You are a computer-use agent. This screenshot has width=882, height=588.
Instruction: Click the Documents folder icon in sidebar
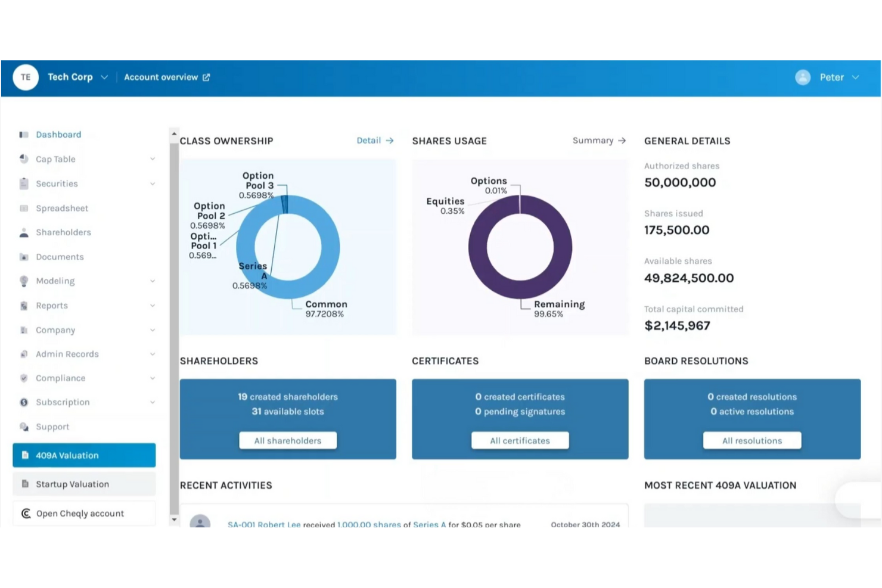coord(24,257)
